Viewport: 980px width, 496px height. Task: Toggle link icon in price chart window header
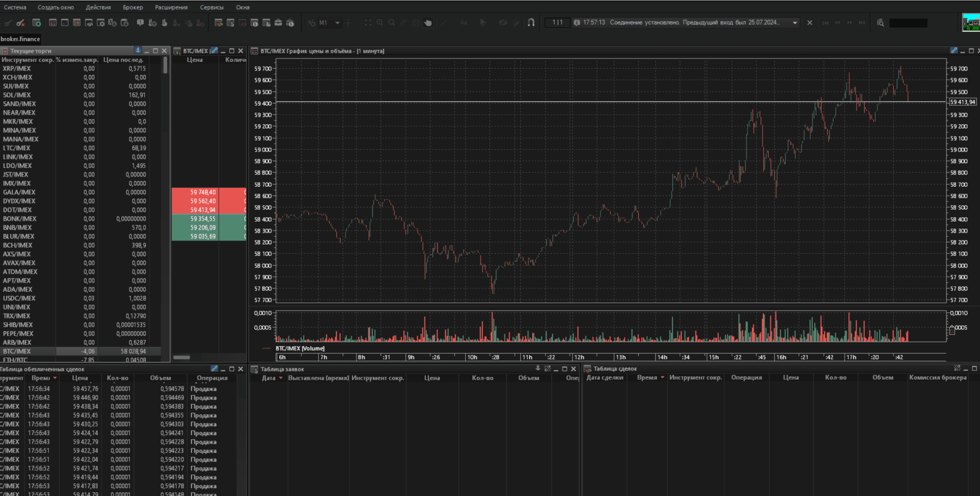click(x=953, y=50)
